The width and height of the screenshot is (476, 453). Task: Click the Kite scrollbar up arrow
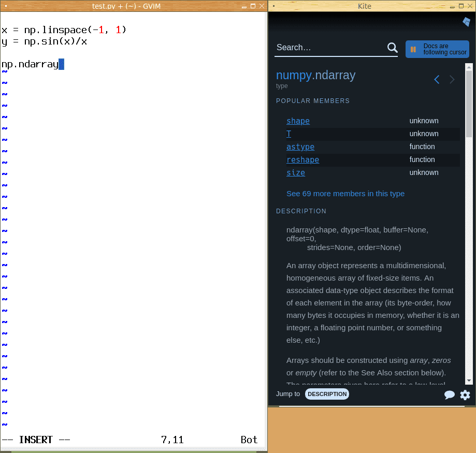(x=469, y=67)
